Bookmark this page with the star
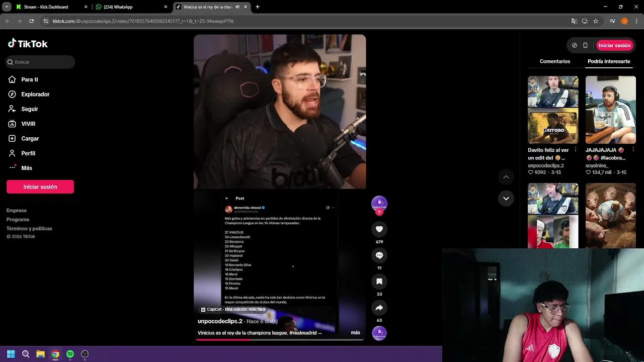This screenshot has width=644, height=362. point(596,21)
